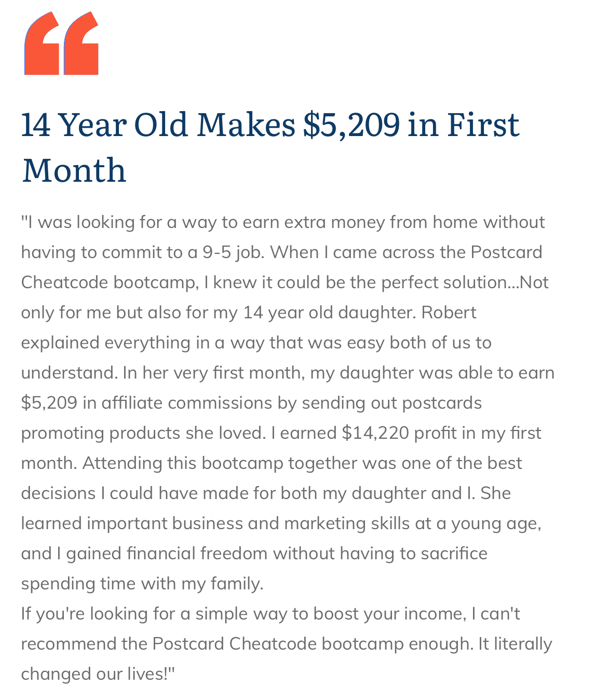
Task: Click the orange quotation mark icon
Action: (x=61, y=44)
